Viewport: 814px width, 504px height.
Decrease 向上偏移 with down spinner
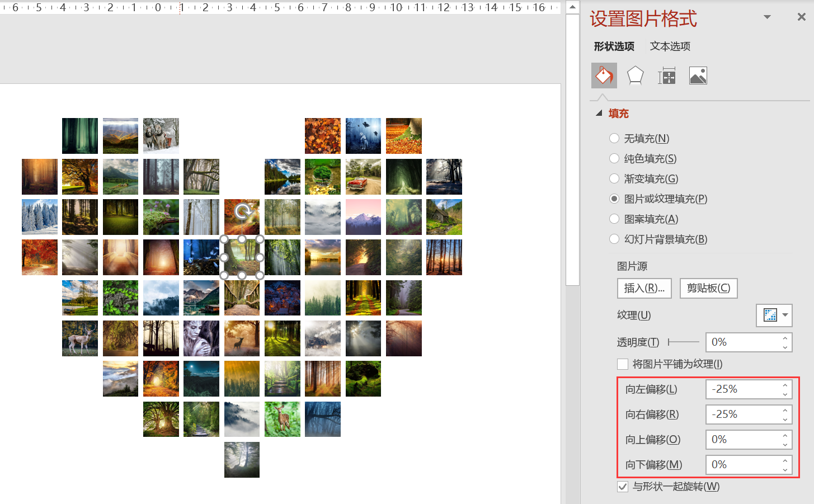[785, 444]
